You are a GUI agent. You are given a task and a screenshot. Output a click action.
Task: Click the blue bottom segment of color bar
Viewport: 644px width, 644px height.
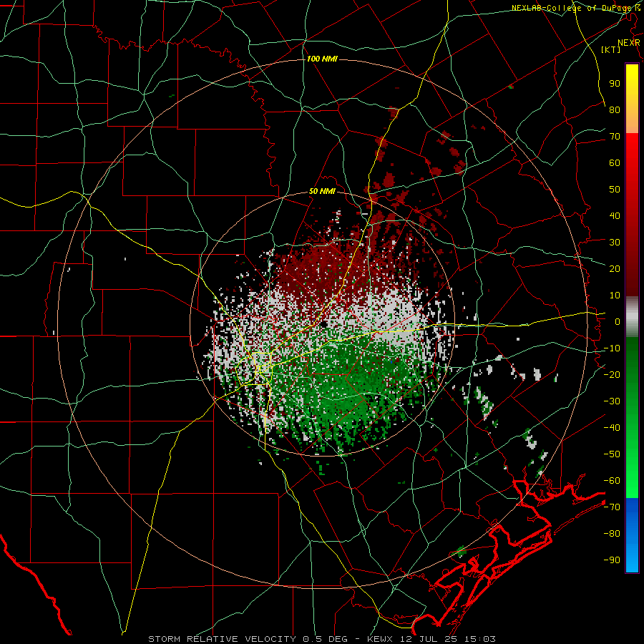(632, 535)
